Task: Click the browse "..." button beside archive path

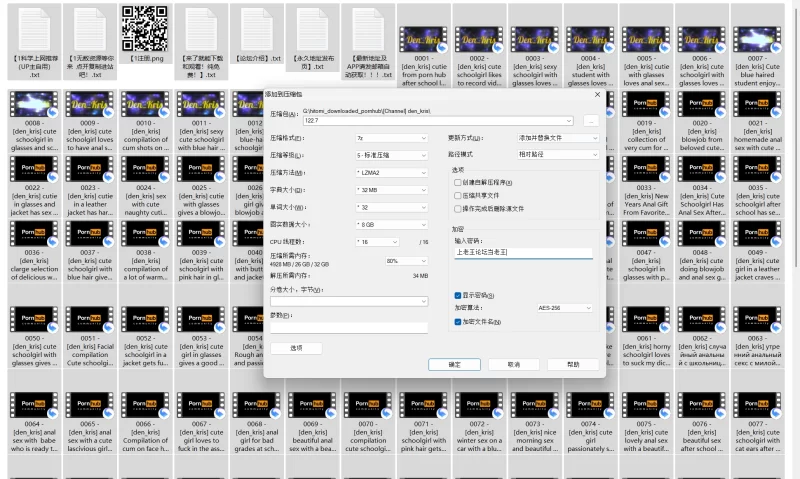Action: pyautogui.click(x=590, y=120)
